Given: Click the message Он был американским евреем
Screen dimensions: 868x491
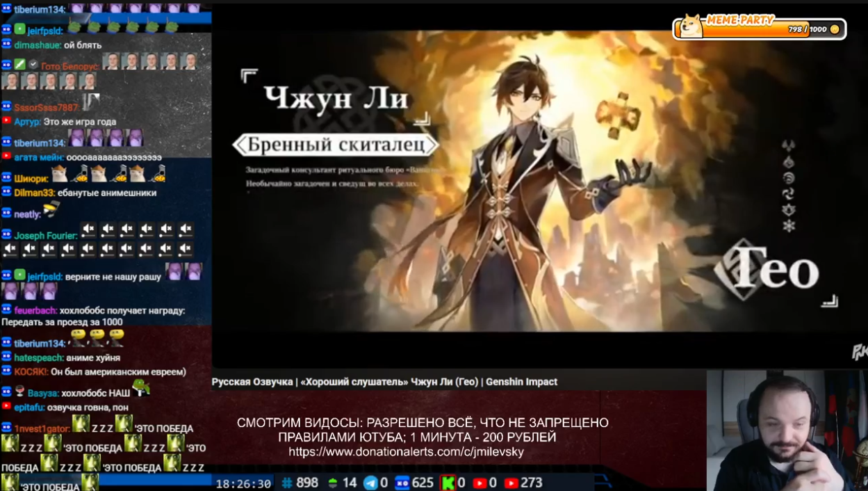Looking at the screenshot, I should pyautogui.click(x=118, y=372).
